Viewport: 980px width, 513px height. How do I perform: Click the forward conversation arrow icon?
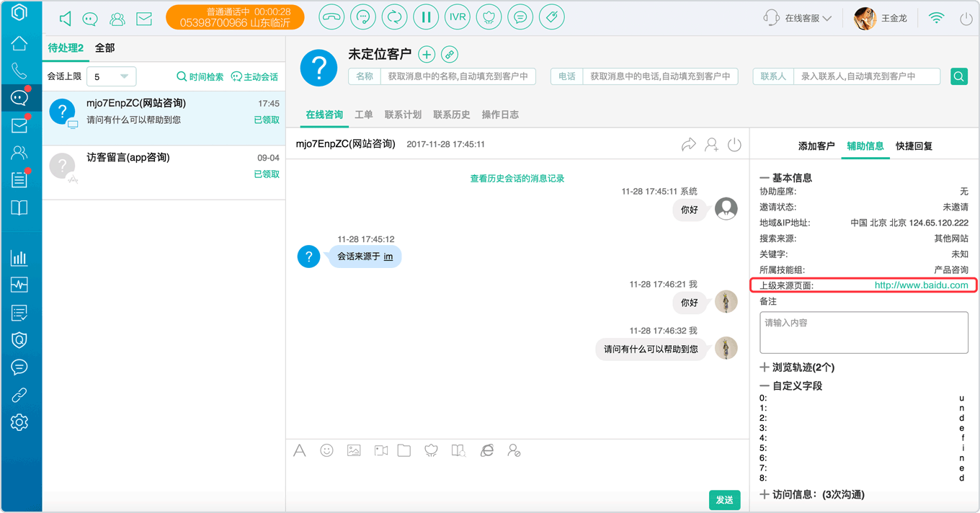pos(689,145)
